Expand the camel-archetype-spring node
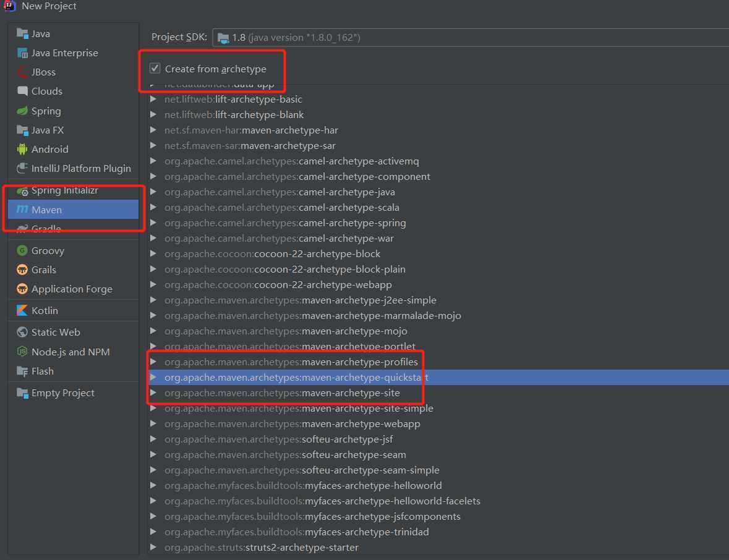Image resolution: width=729 pixels, height=560 pixels. 153,223
